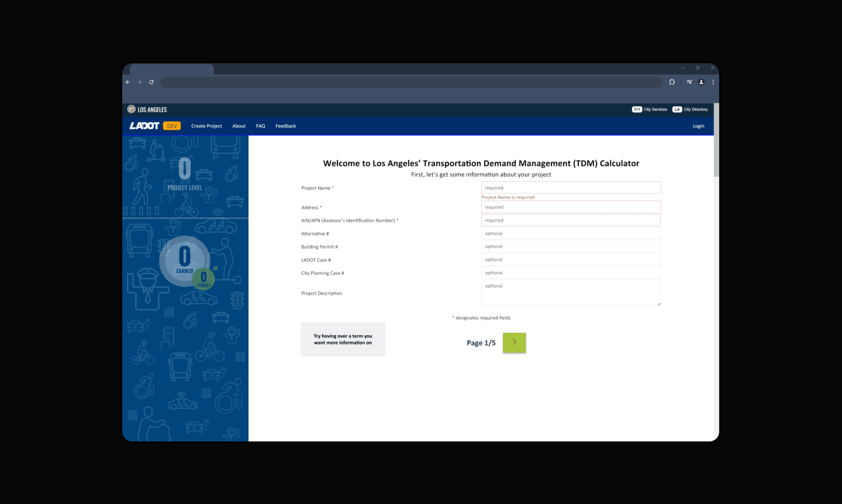The image size is (842, 504).
Task: Focus the Project Name input field
Action: (571, 188)
